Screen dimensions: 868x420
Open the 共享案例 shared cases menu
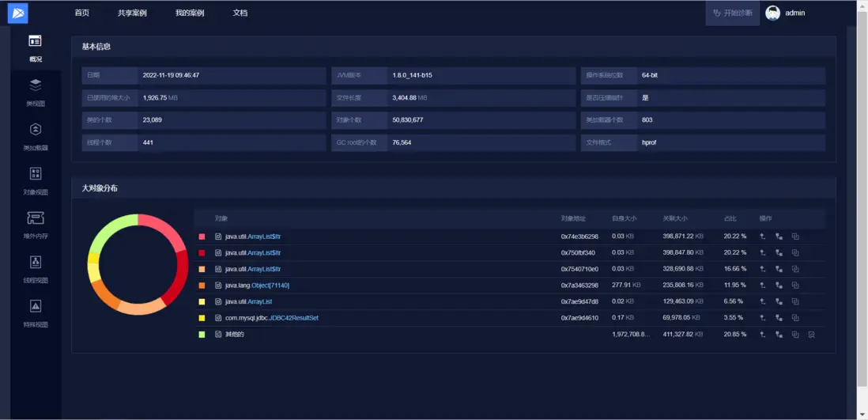(x=132, y=13)
